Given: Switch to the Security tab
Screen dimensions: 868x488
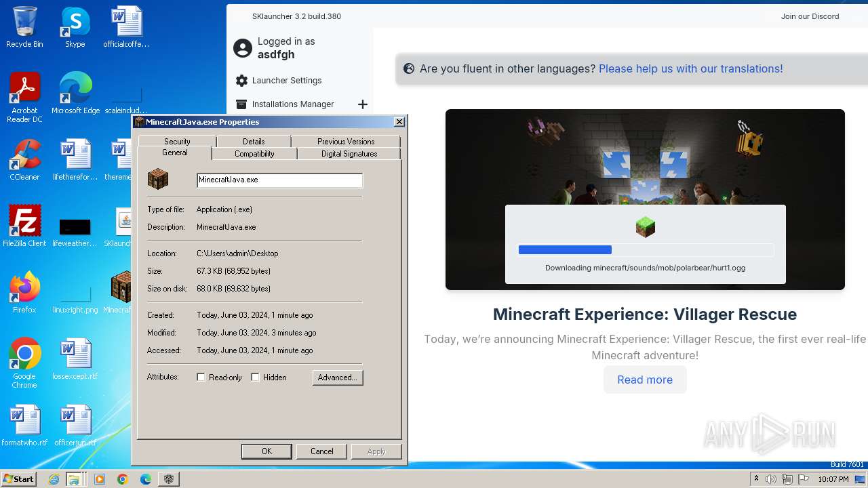Looking at the screenshot, I should pos(177,142).
